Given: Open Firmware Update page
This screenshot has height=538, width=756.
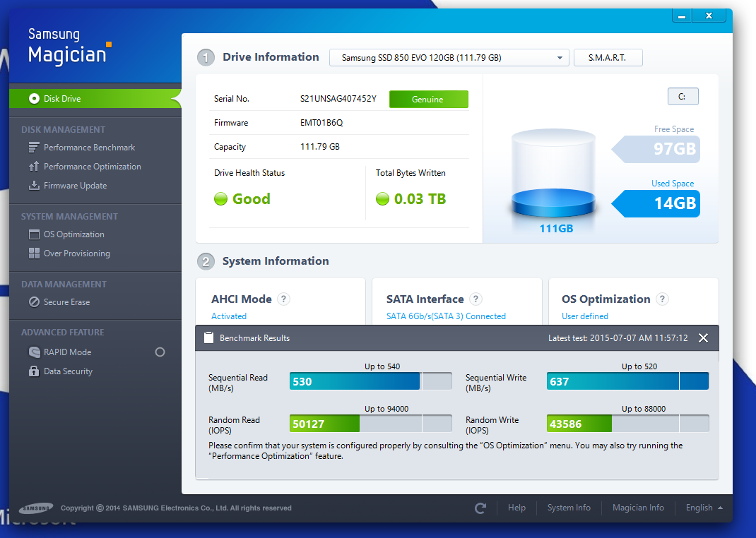Looking at the screenshot, I should point(75,186).
